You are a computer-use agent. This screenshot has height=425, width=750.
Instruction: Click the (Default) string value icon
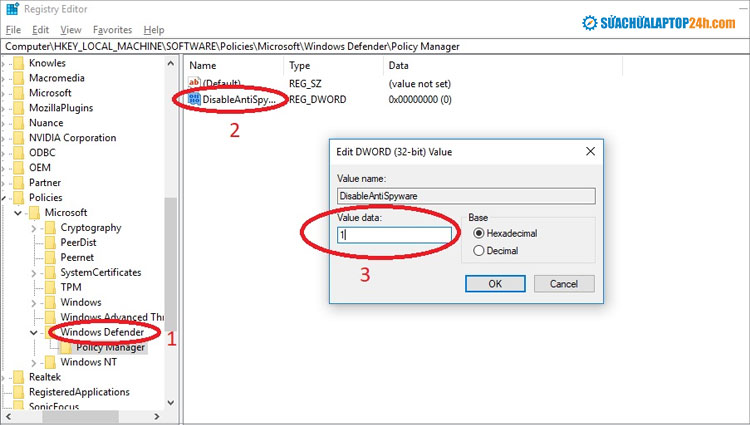pos(194,83)
